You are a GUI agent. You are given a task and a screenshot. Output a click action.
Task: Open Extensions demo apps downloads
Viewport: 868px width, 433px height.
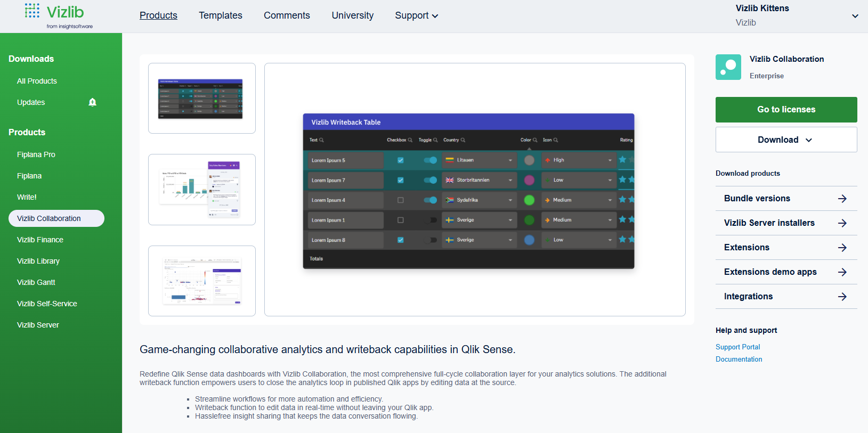(x=786, y=272)
